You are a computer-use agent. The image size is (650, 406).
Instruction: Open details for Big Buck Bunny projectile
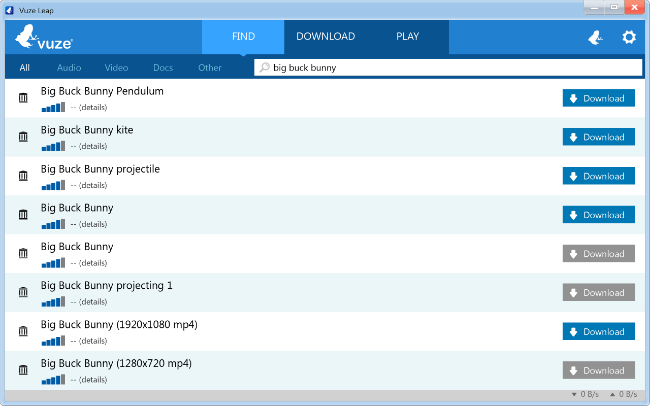[93, 185]
